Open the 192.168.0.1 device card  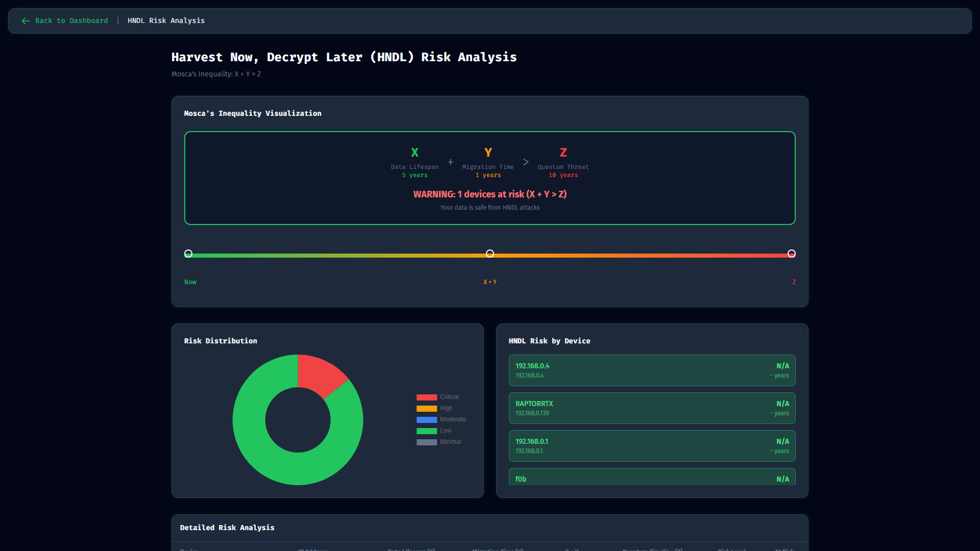(652, 446)
